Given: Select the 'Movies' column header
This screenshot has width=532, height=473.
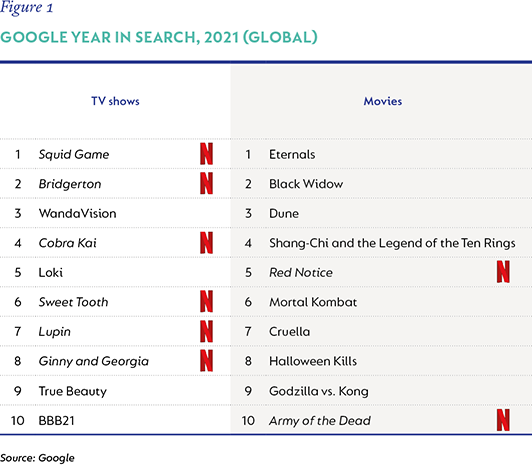Looking at the screenshot, I should (x=383, y=101).
